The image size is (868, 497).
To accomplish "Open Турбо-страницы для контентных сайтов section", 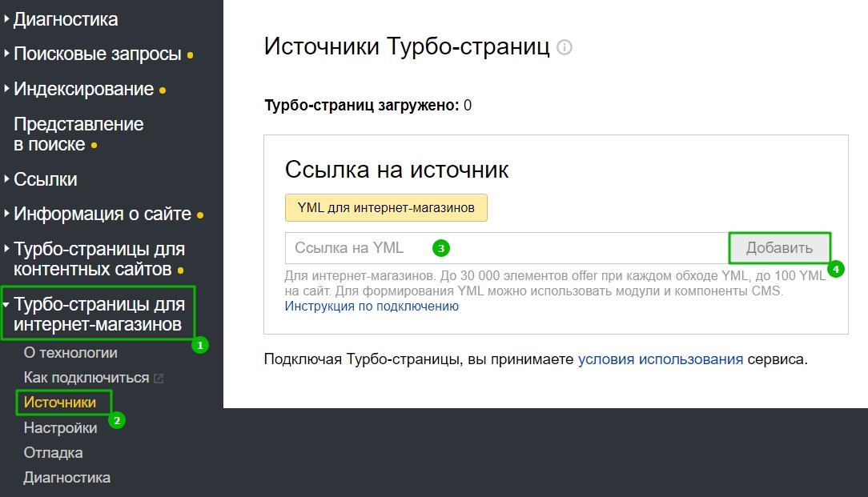I will (99, 259).
